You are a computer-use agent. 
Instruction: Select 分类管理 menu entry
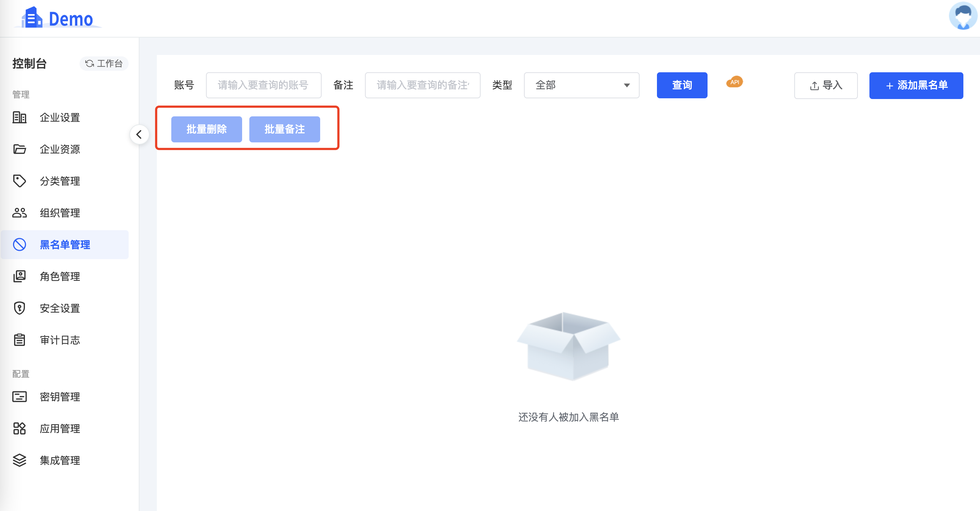[65, 181]
